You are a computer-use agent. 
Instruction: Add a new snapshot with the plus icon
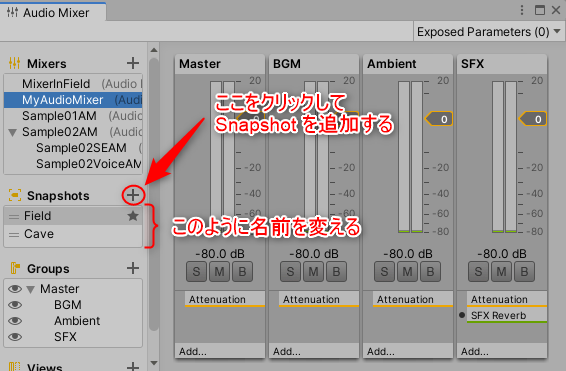(x=133, y=195)
